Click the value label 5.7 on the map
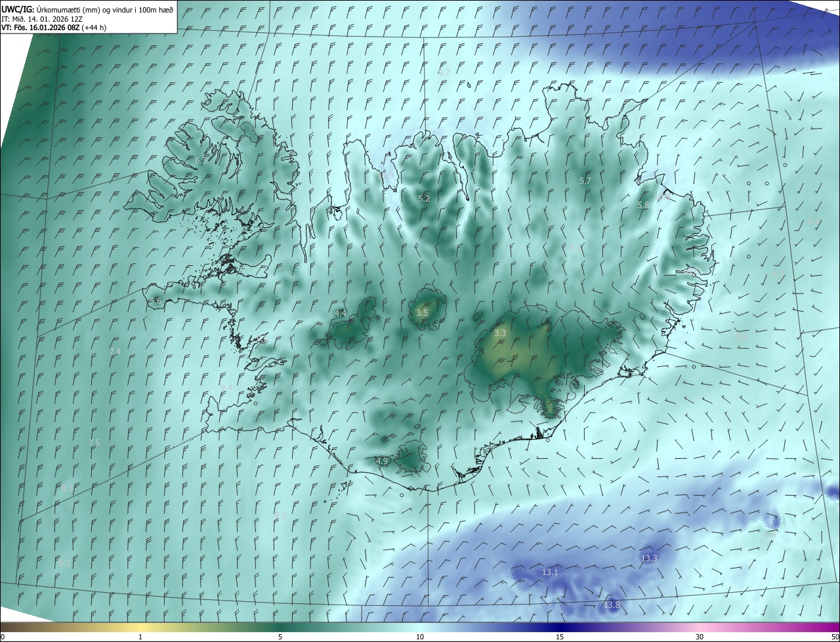 (x=585, y=181)
